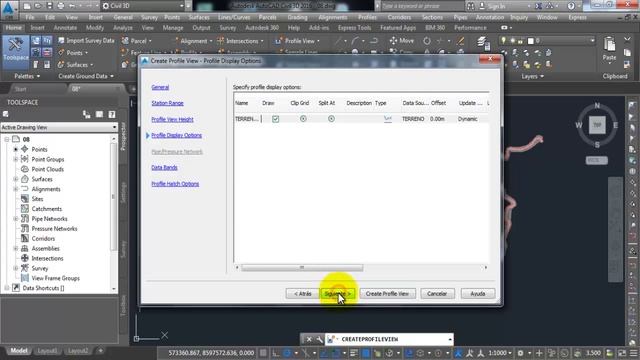Click the TOP face of the ViewCube

tap(597, 125)
